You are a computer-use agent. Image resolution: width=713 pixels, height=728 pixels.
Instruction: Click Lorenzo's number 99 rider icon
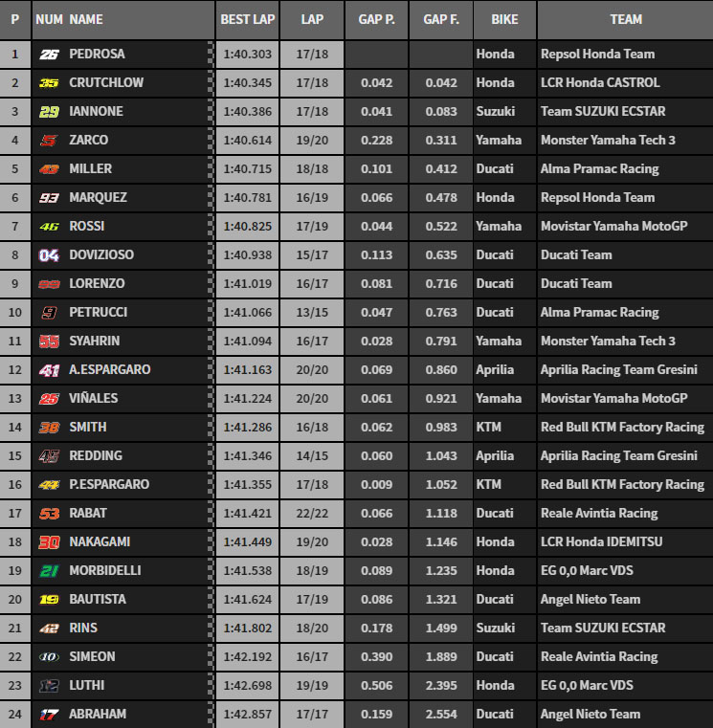(49, 284)
